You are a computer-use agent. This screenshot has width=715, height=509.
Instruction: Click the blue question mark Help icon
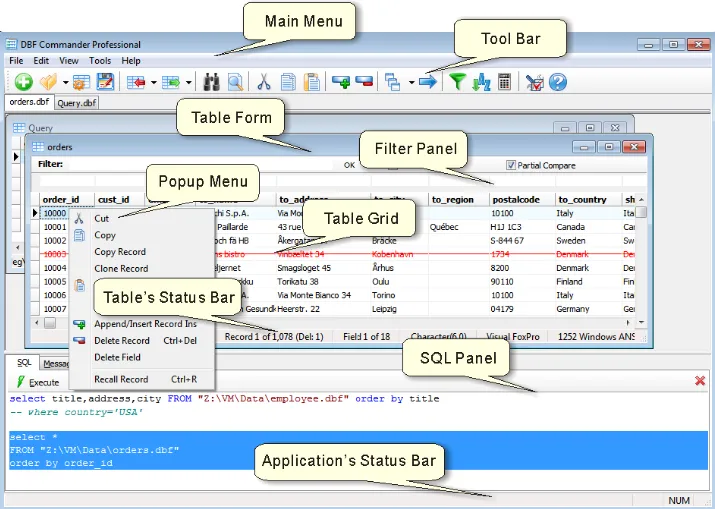[558, 82]
